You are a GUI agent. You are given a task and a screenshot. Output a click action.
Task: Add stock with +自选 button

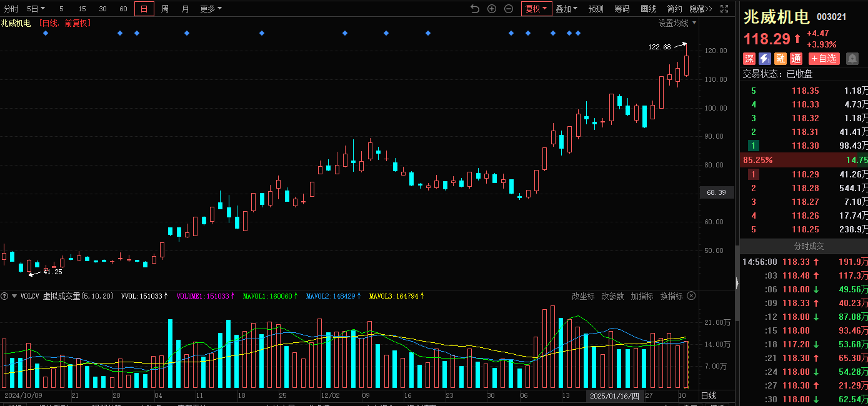[824, 59]
